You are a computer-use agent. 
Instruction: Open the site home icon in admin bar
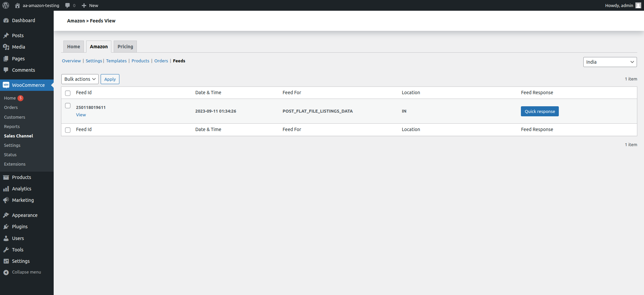[x=17, y=5]
